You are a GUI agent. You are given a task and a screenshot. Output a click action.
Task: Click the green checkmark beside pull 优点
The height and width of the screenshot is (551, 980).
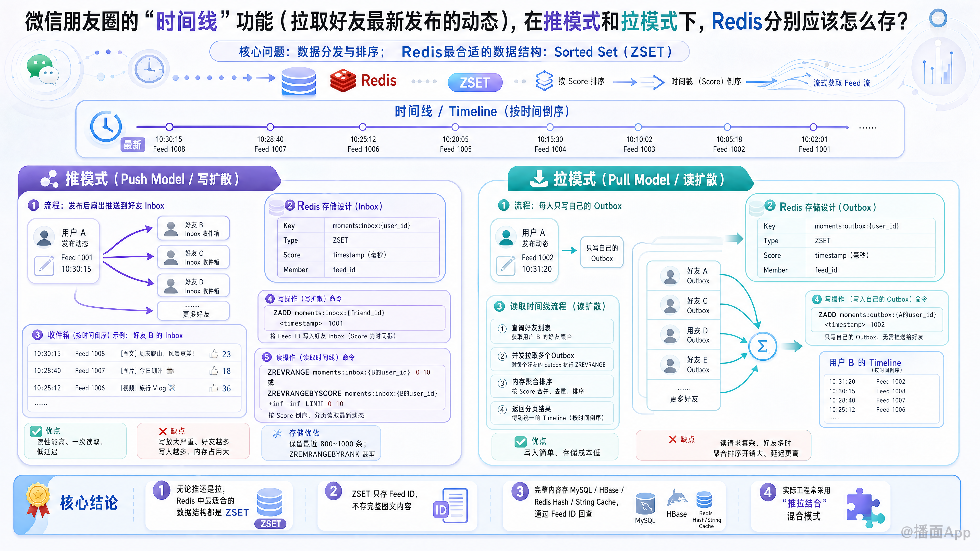click(x=520, y=442)
